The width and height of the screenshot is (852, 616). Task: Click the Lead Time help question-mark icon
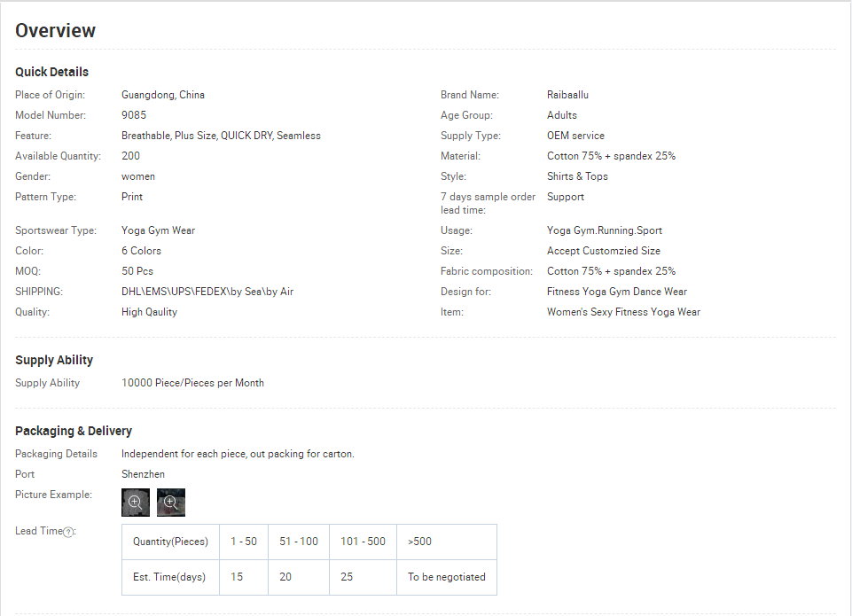coord(68,533)
